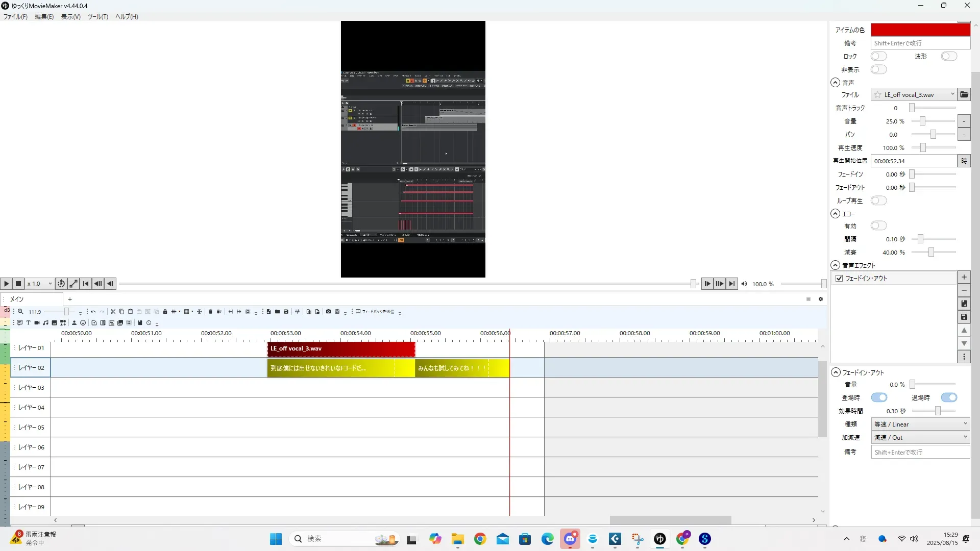
Task: Open the ツール(T) menu
Action: (x=97, y=16)
